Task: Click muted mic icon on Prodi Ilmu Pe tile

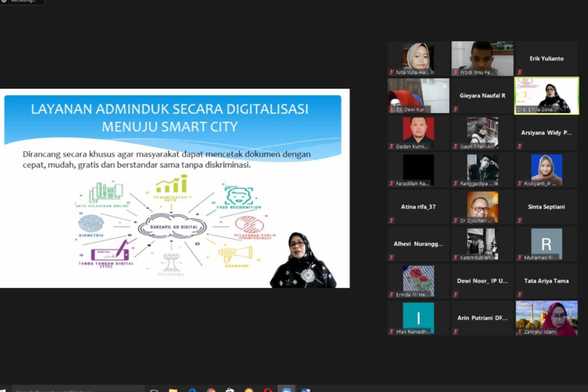Action: (x=455, y=72)
